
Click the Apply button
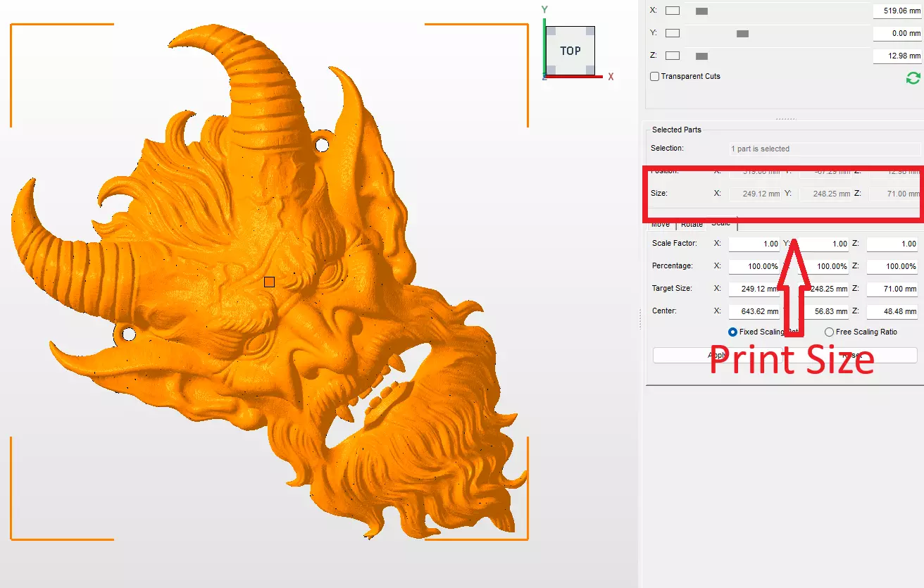click(719, 355)
